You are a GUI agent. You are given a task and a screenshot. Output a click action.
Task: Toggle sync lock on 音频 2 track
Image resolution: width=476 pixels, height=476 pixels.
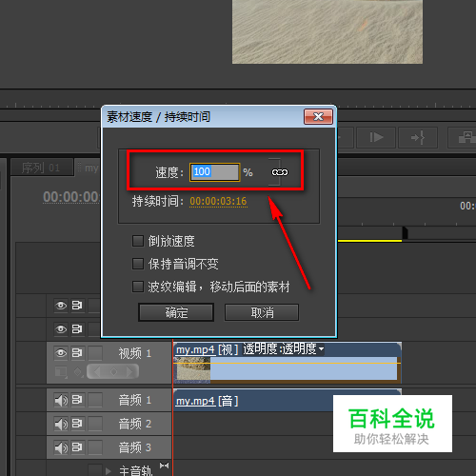[x=77, y=424]
